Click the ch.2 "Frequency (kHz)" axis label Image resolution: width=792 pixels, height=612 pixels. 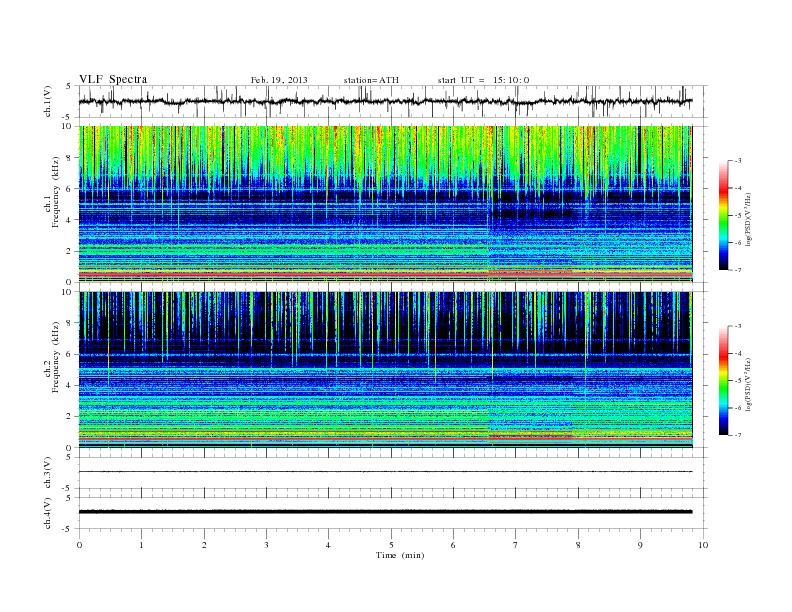tap(56, 356)
